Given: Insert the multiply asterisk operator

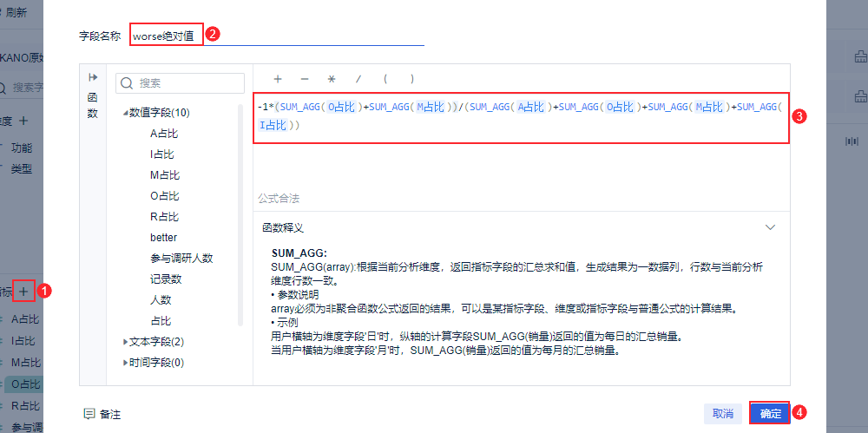Looking at the screenshot, I should 332,79.
